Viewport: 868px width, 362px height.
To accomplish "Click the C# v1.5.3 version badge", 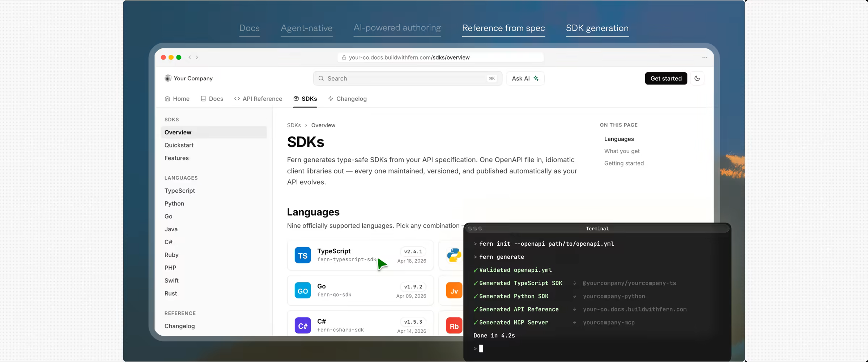I will 413,322.
